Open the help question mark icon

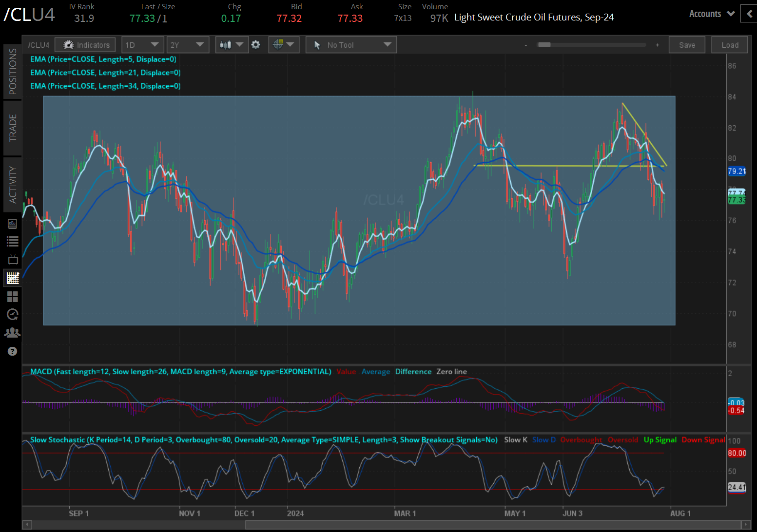13,351
